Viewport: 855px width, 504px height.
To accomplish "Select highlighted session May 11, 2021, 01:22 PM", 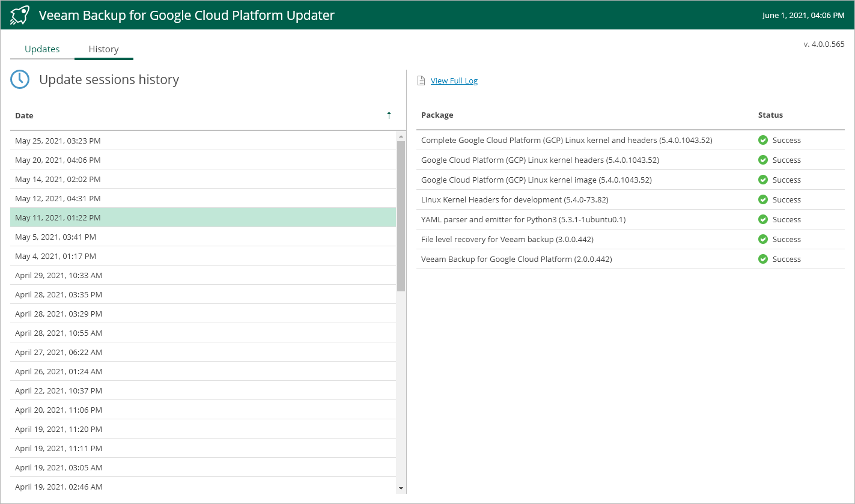I will (203, 217).
